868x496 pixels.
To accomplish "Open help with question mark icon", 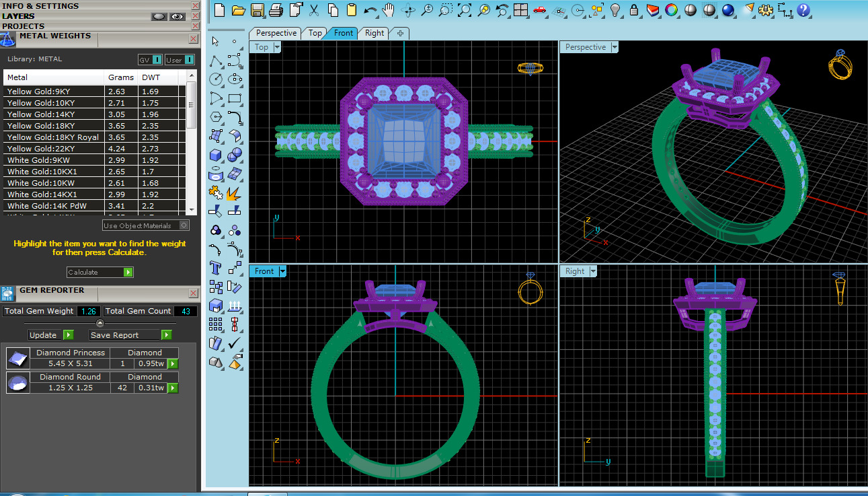I will point(803,10).
